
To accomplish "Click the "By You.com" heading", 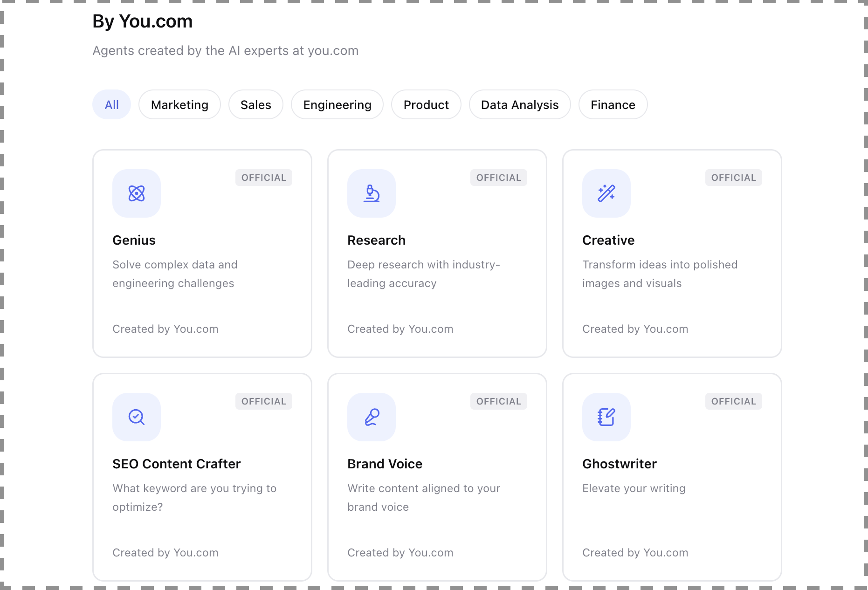I will click(x=143, y=21).
